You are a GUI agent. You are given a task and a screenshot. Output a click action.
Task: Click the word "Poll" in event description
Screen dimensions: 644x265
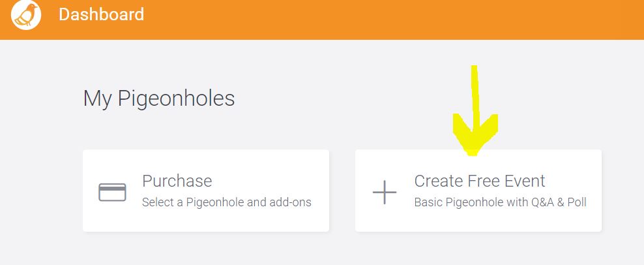[576, 202]
